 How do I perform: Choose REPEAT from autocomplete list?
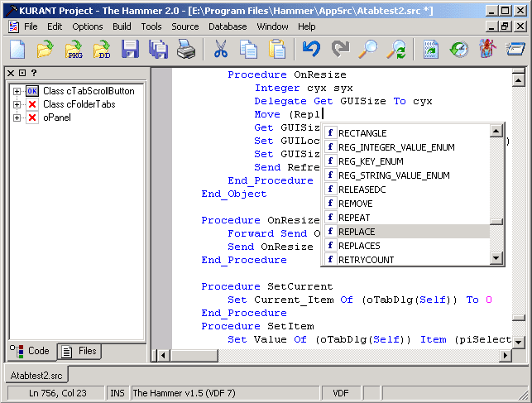click(x=406, y=218)
